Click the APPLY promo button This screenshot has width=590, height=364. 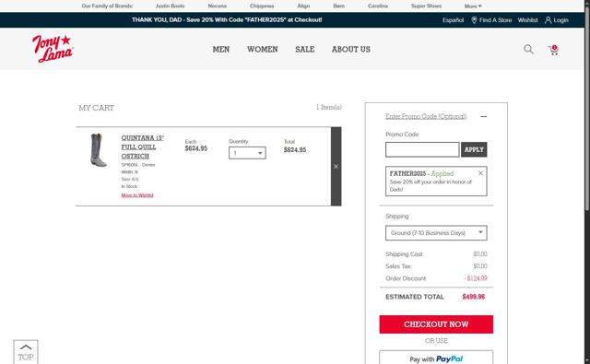pos(474,149)
